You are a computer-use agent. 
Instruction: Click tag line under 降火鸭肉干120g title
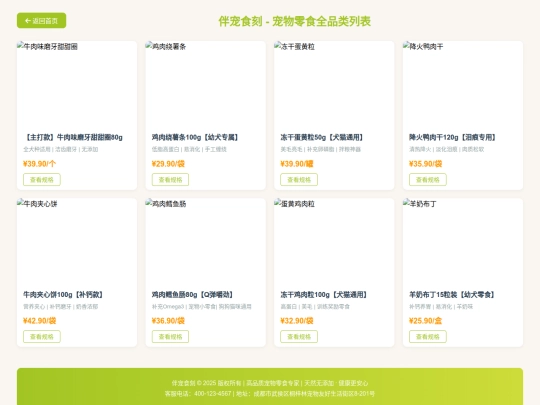click(447, 149)
